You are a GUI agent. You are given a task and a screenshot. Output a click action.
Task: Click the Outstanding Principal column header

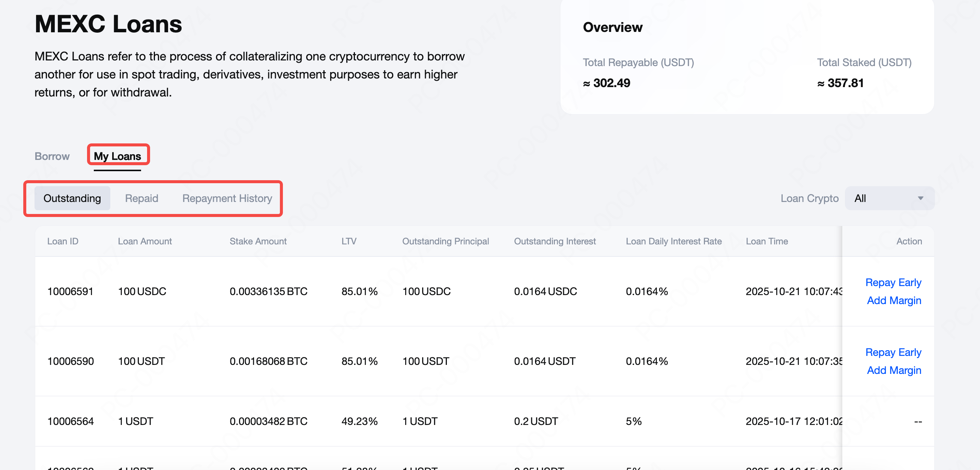[x=445, y=241]
